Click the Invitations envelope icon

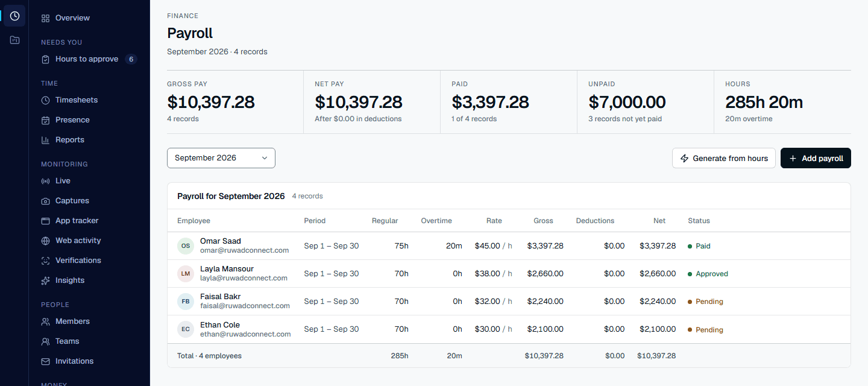45,361
